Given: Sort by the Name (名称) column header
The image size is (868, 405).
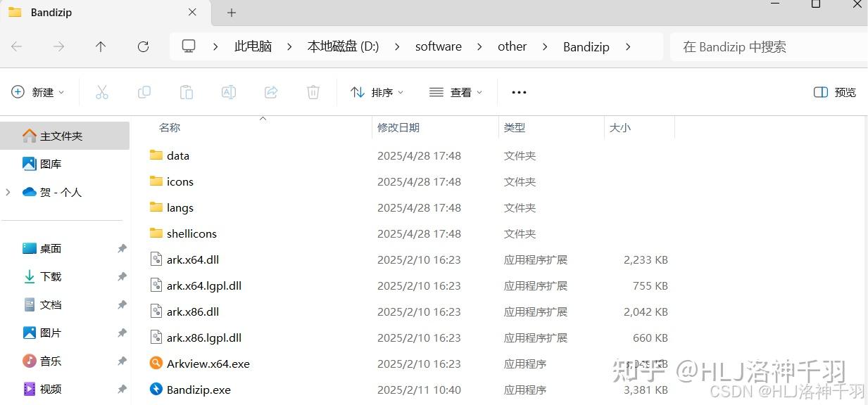Looking at the screenshot, I should (x=169, y=127).
